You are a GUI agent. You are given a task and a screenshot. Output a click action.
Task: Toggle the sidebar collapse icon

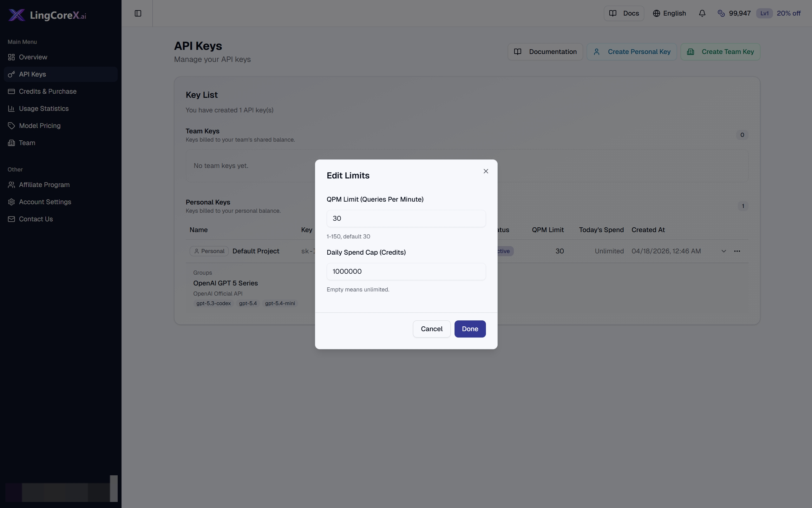coord(138,13)
